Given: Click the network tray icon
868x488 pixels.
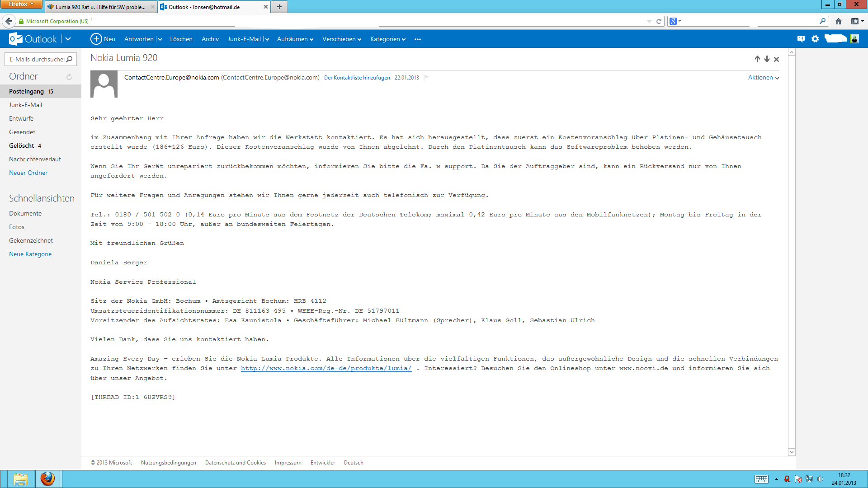Looking at the screenshot, I should (809, 479).
